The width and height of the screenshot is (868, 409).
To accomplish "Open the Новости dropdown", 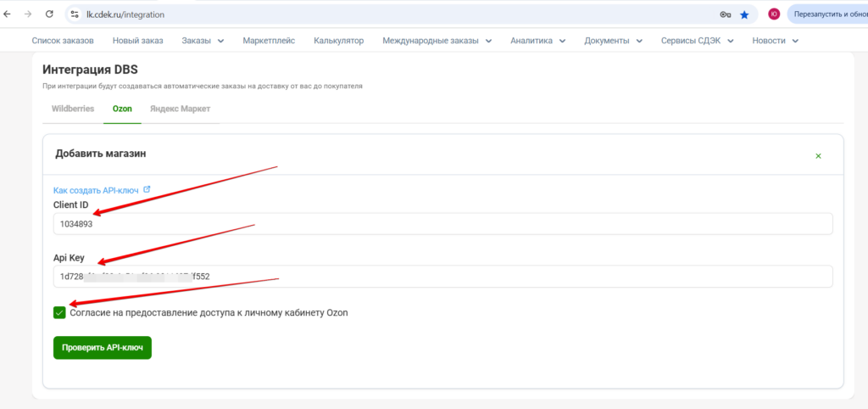I will [775, 41].
